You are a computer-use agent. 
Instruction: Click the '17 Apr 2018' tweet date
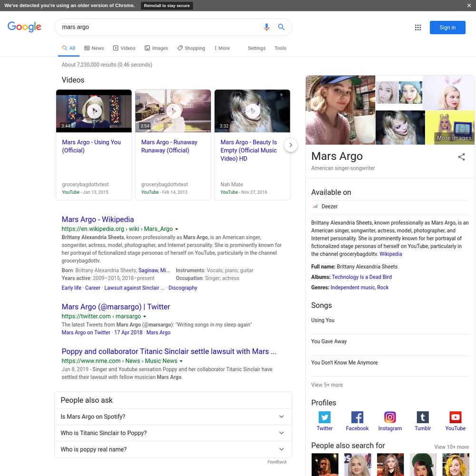(128, 332)
